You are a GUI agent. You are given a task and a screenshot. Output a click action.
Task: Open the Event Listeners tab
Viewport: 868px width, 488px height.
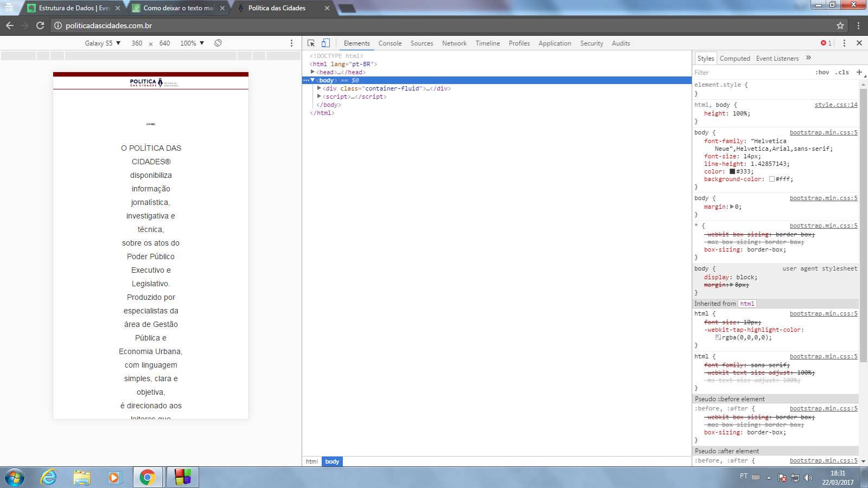[777, 59]
